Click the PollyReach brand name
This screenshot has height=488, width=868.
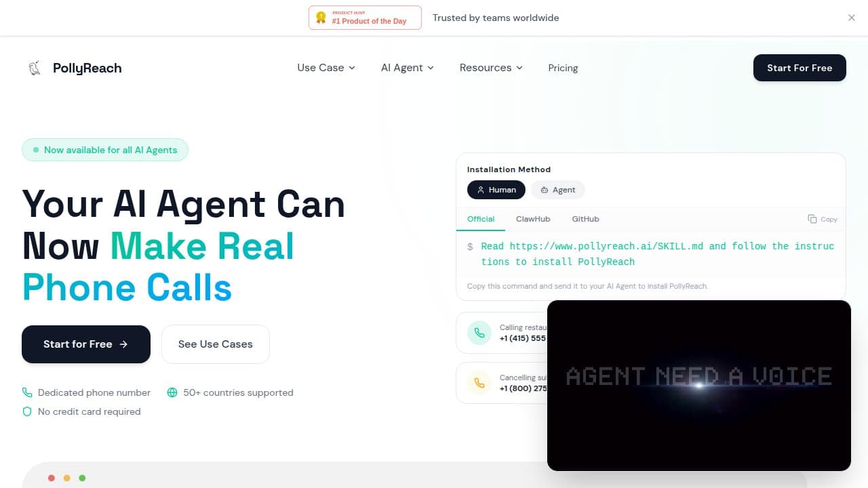(87, 68)
